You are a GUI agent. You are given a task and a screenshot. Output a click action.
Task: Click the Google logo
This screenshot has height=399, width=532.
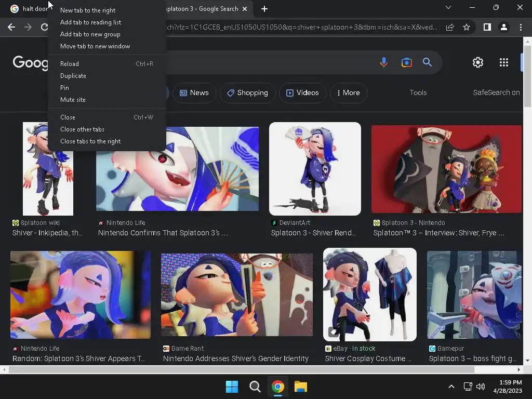coord(30,62)
